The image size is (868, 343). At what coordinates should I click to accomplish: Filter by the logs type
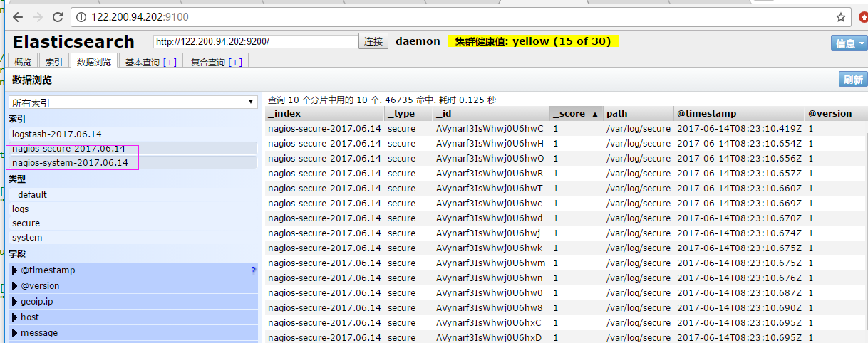[x=133, y=209]
